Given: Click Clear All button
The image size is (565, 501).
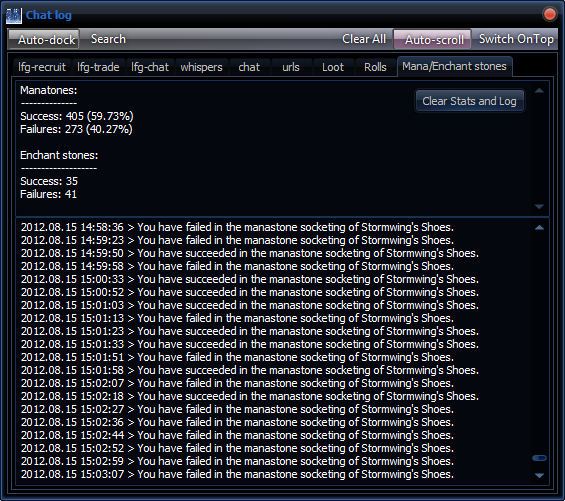Looking at the screenshot, I should point(364,39).
